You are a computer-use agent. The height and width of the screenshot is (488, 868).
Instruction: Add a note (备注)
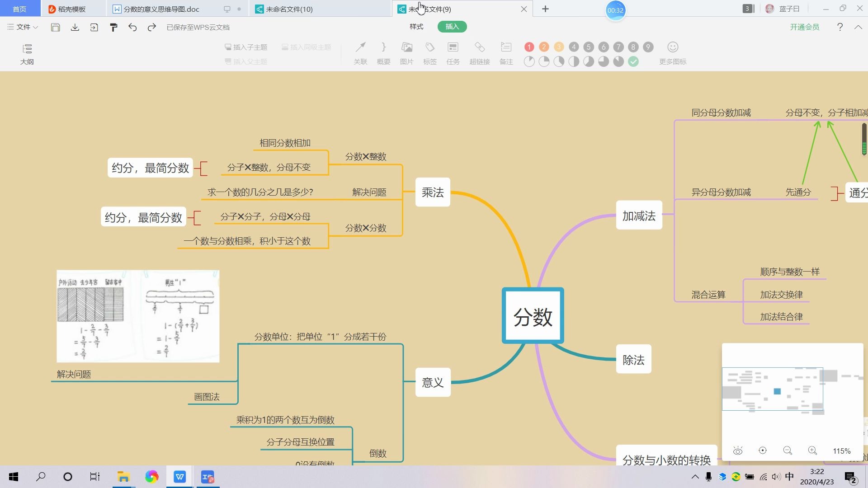[506, 54]
